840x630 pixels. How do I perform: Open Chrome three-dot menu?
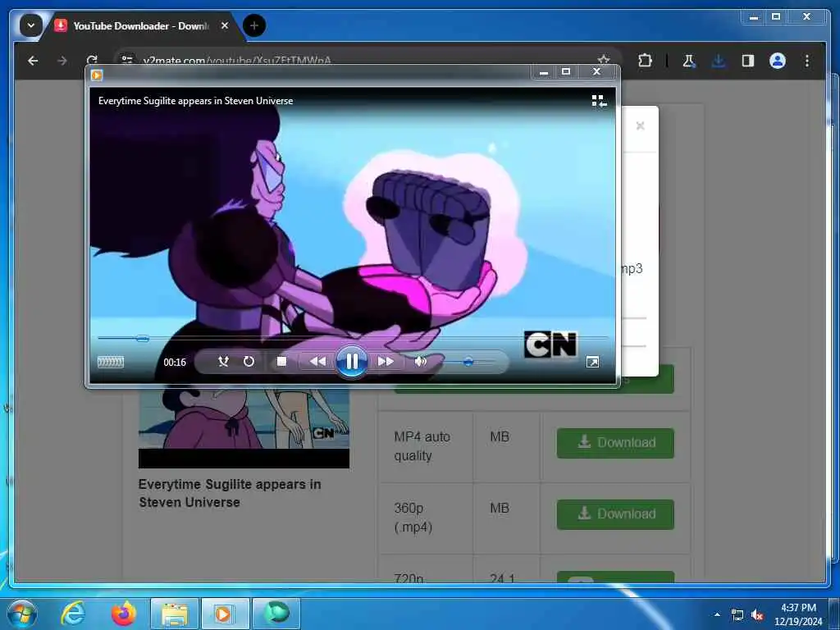807,61
